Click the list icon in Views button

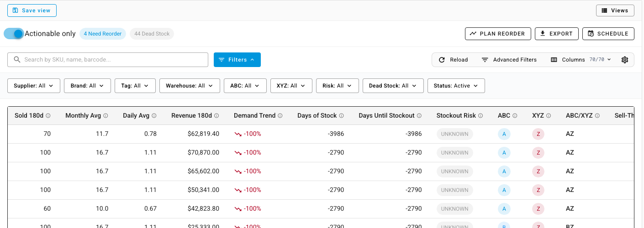tap(604, 10)
